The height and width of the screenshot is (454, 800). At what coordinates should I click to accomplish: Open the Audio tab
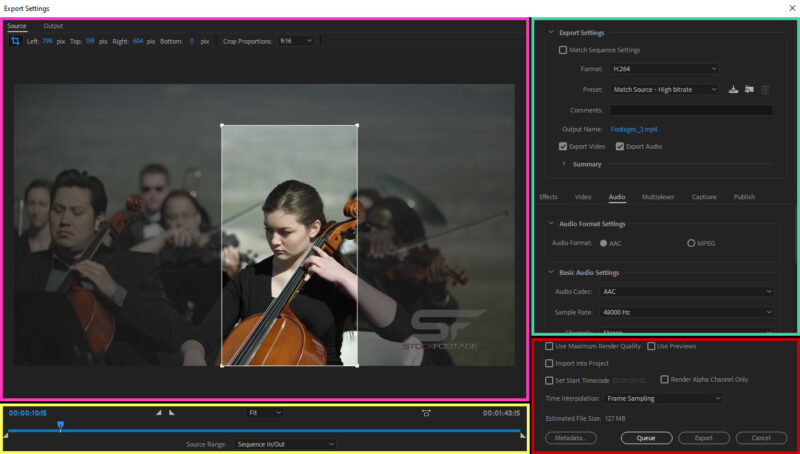tap(617, 197)
